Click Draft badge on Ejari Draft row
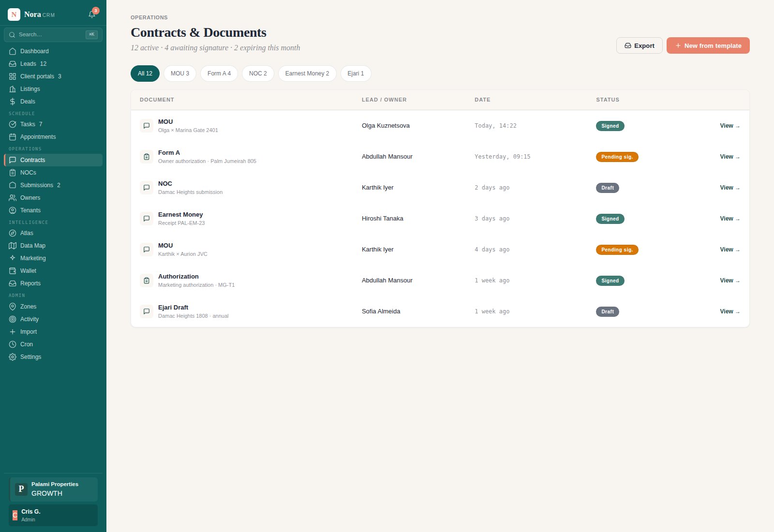The height and width of the screenshot is (532, 774). point(608,311)
